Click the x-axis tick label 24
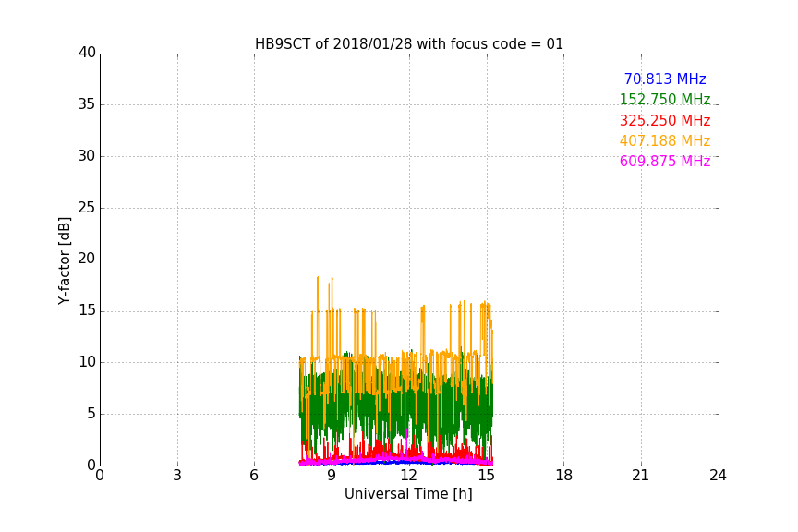This screenshot has width=798, height=532. point(718,476)
